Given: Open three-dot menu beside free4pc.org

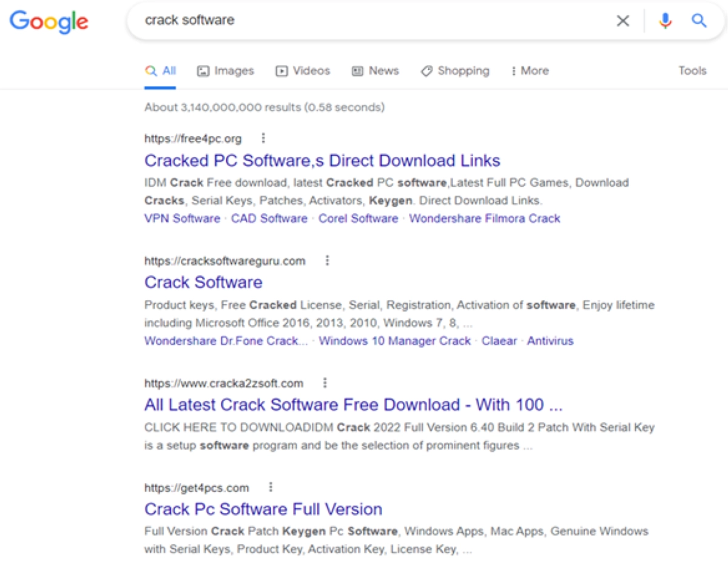Looking at the screenshot, I should 263,138.
